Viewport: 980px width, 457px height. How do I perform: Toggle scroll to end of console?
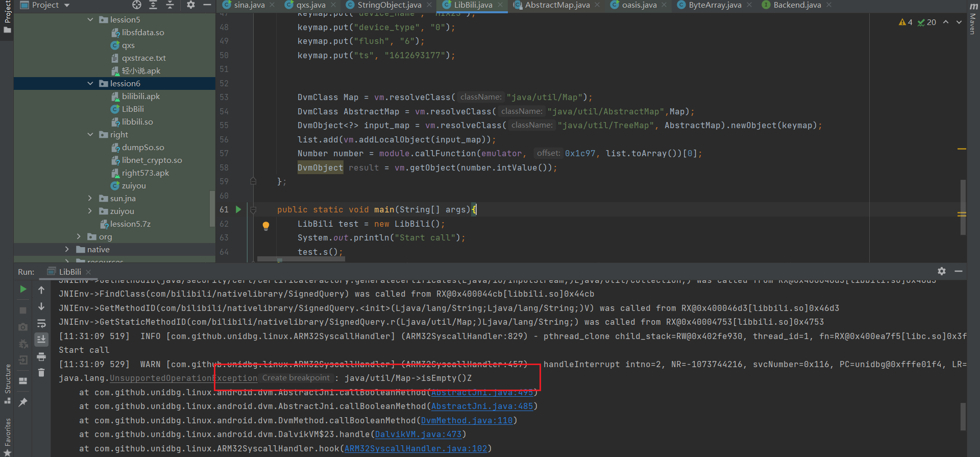[41, 339]
